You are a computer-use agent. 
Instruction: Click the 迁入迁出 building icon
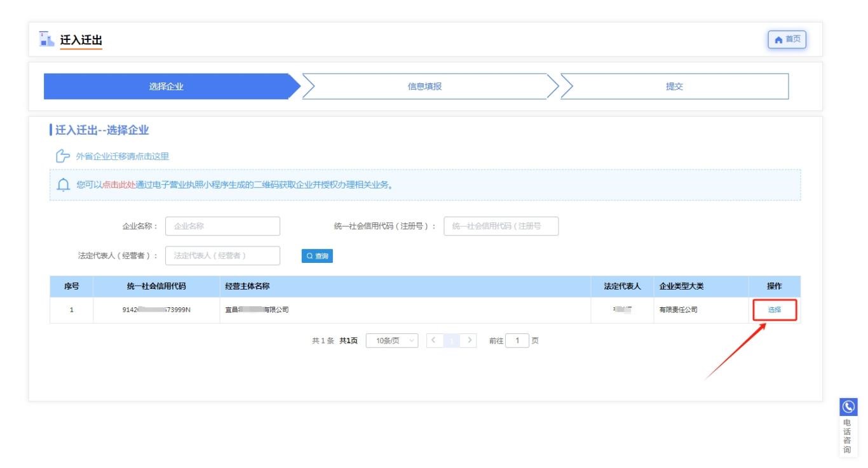click(46, 40)
